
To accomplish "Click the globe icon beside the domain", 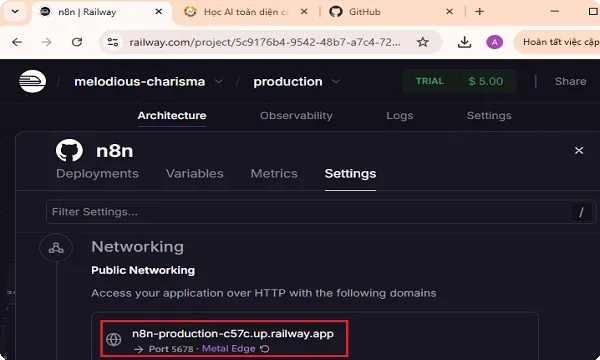I will point(114,339).
